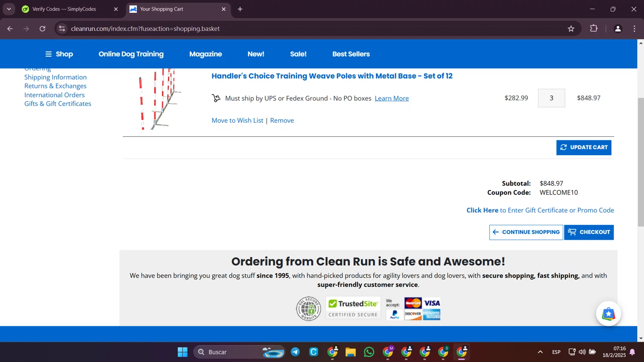Open a new browser tab
Viewport: 644px width, 362px height.
240,9
